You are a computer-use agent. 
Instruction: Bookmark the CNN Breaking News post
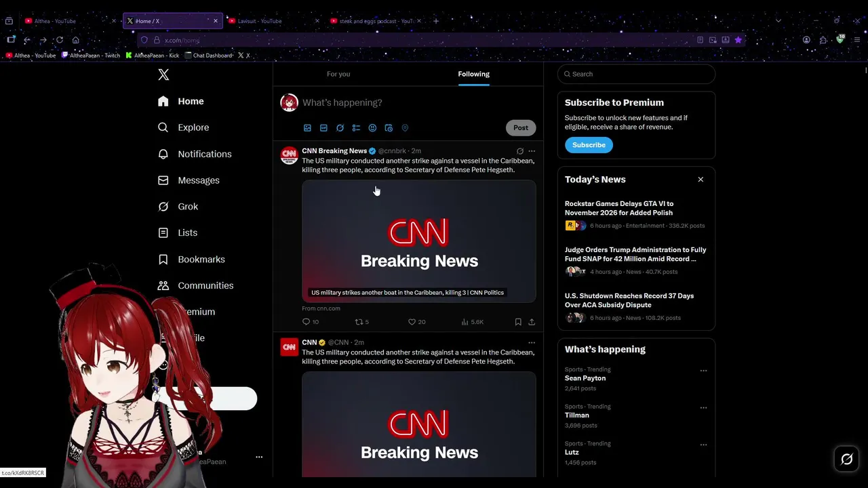pyautogui.click(x=518, y=322)
